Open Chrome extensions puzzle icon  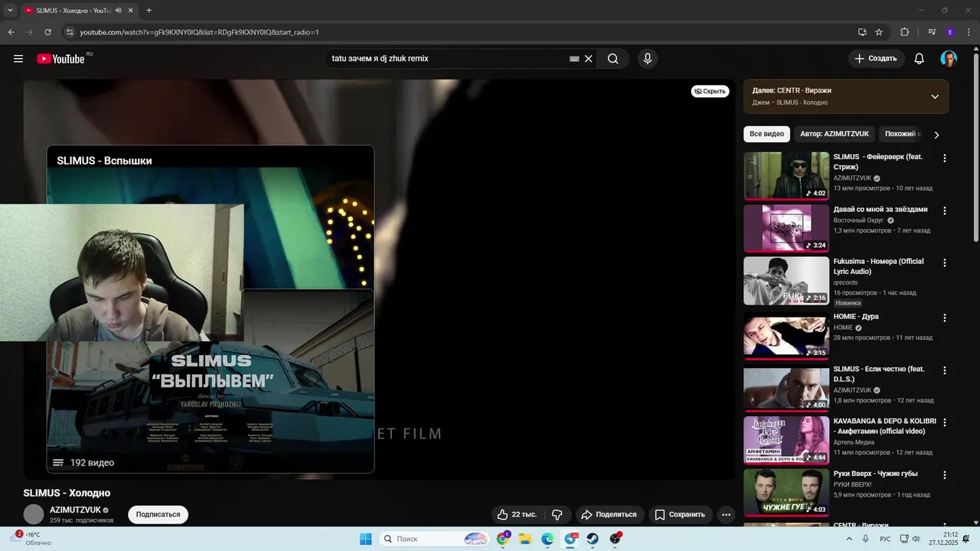click(905, 32)
